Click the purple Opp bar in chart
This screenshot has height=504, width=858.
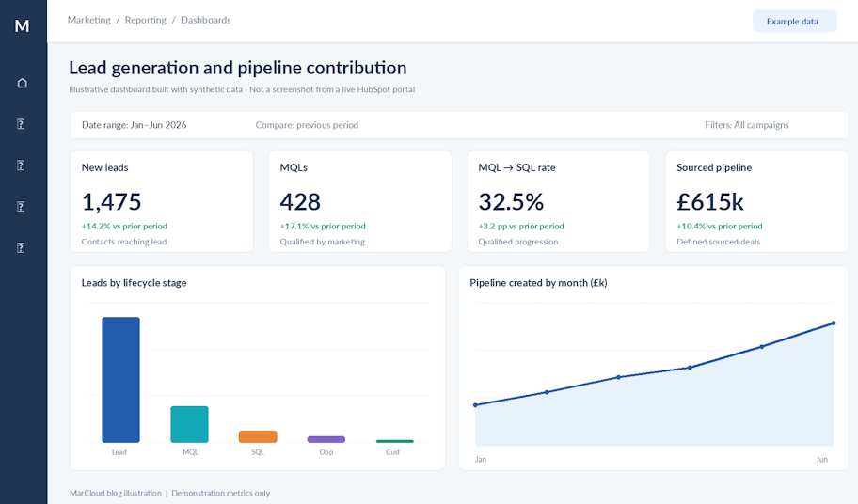click(326, 439)
